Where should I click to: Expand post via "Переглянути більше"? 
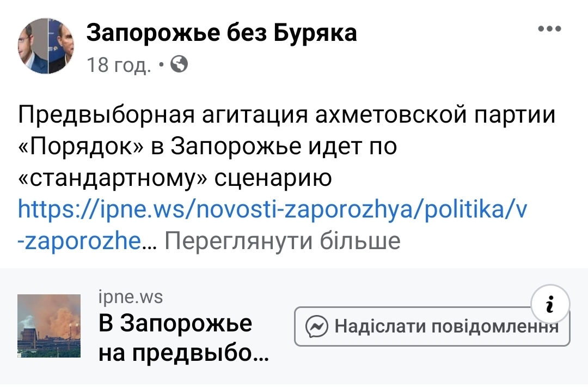282,240
